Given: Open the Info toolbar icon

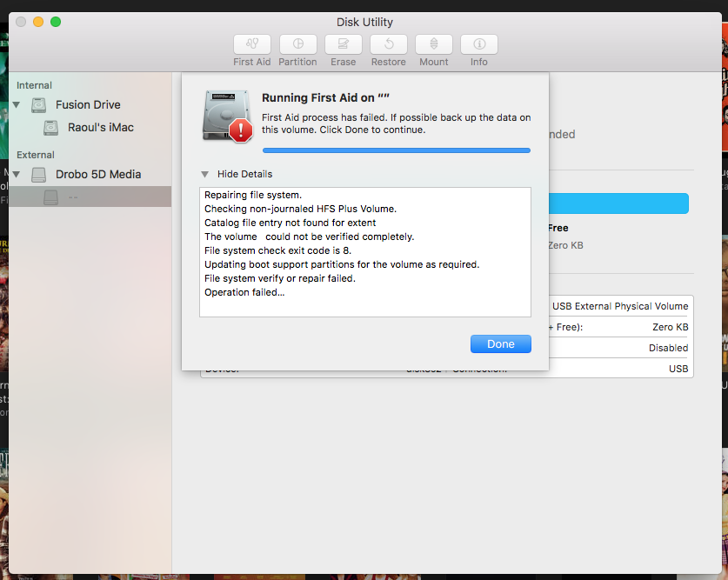Looking at the screenshot, I should pyautogui.click(x=478, y=44).
